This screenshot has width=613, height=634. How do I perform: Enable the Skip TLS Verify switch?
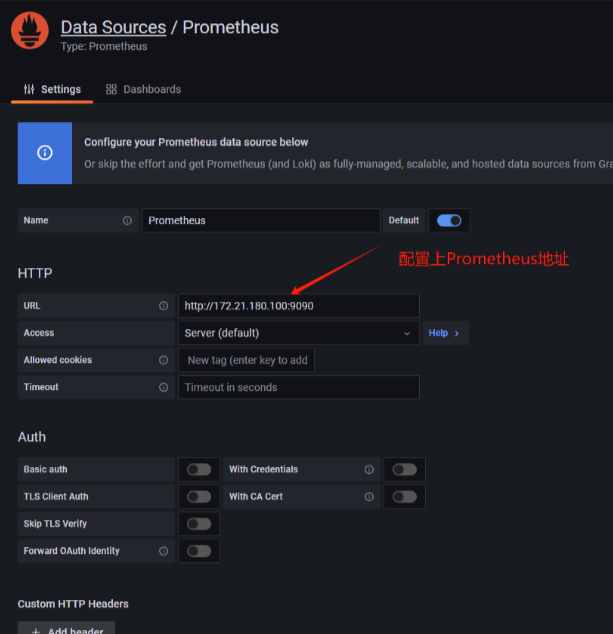pyautogui.click(x=199, y=524)
